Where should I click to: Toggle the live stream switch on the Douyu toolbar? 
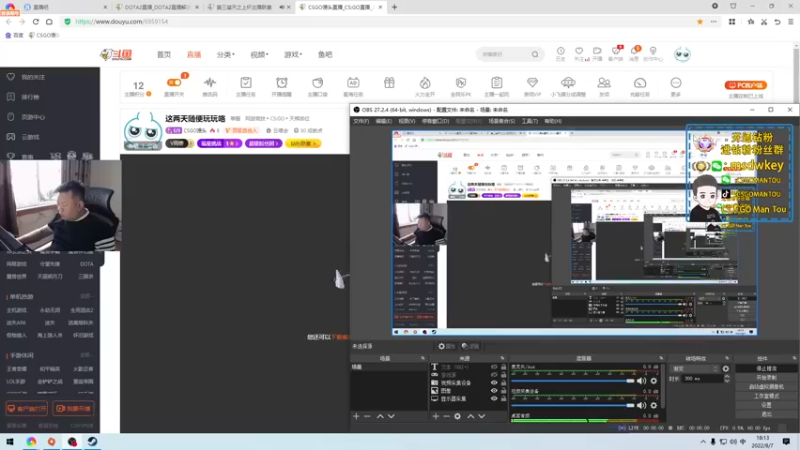point(174,82)
